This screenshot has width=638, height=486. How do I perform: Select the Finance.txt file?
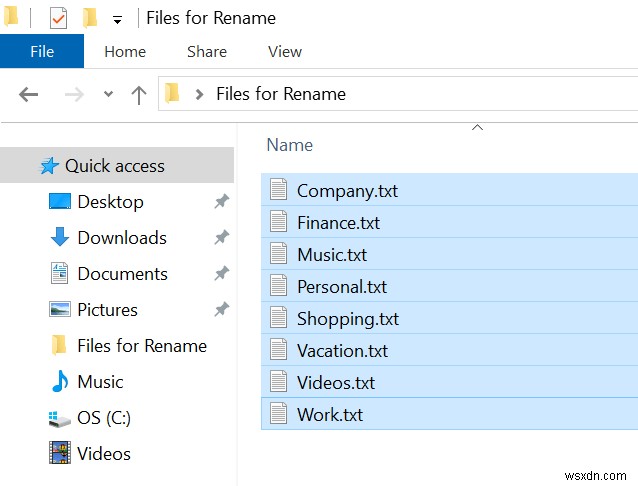coord(450,222)
